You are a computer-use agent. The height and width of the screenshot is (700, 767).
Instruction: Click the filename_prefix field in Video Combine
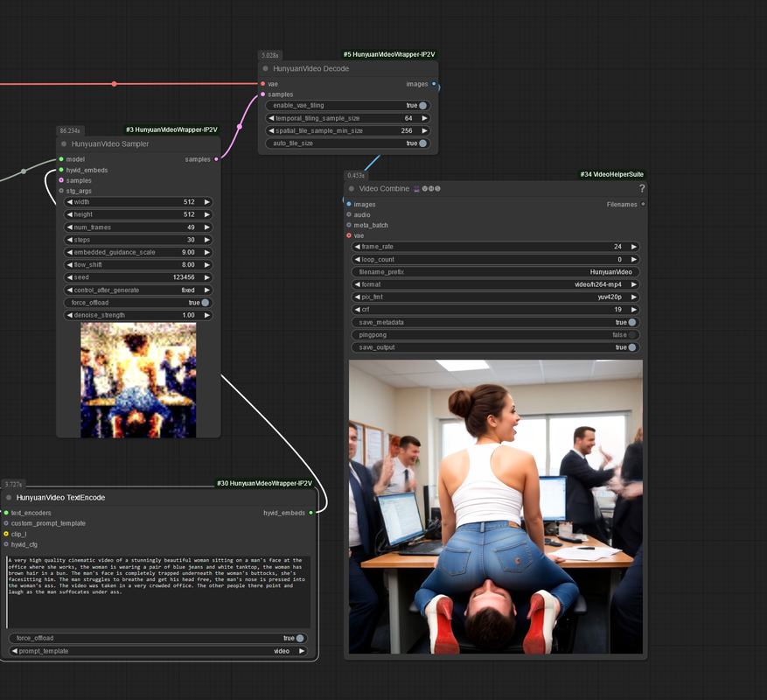(496, 271)
